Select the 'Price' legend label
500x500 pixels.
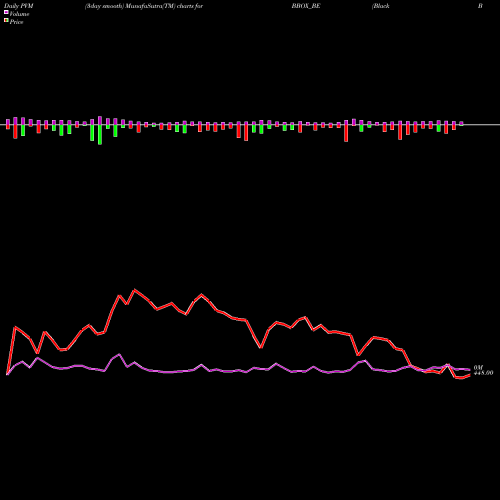coord(16,22)
